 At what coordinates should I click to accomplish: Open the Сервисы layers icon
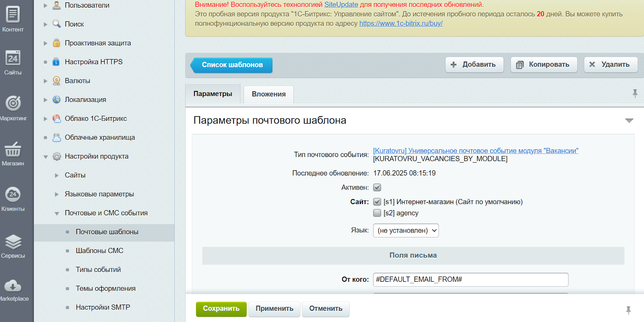pos(13,242)
